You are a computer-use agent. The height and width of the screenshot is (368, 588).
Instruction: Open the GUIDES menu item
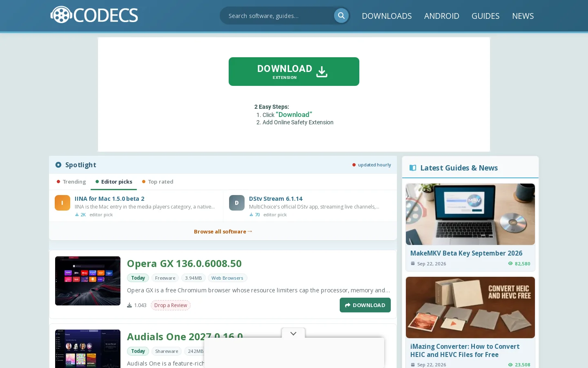click(x=486, y=16)
